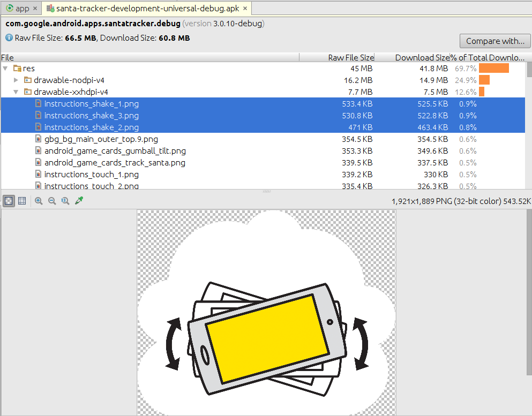Screen dimensions: 532x416
Task: Toggle the checkered transparency background
Action: pyautogui.click(x=9, y=201)
